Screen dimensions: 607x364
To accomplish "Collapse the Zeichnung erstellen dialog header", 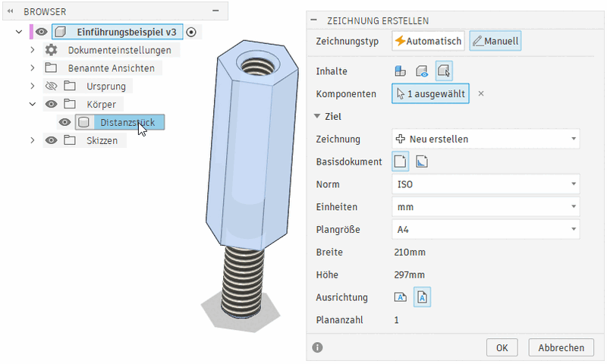I will [314, 20].
